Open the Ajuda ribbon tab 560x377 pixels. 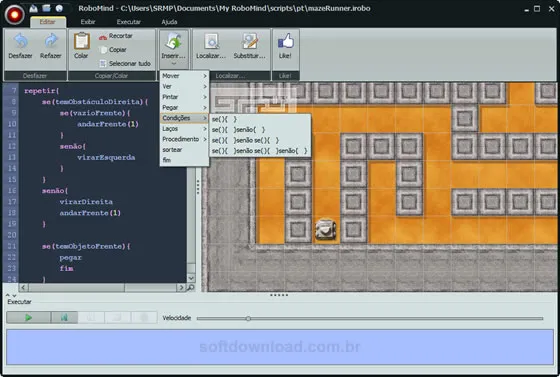point(169,22)
